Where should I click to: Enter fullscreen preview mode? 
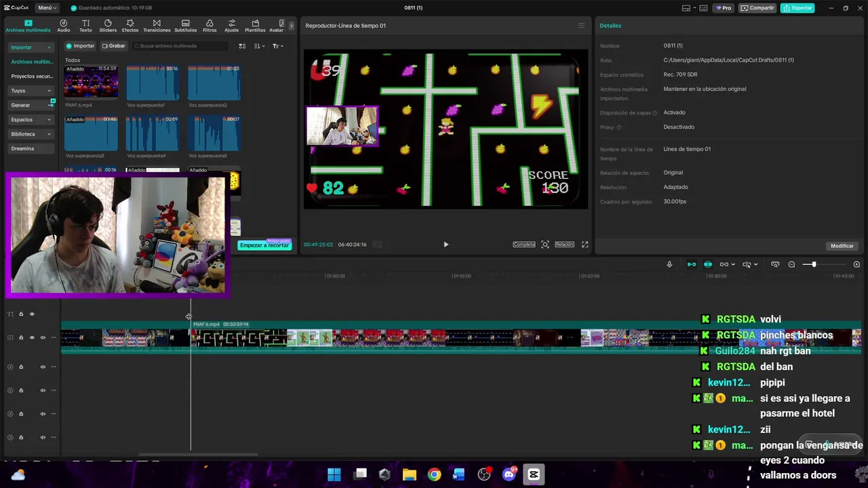[585, 245]
